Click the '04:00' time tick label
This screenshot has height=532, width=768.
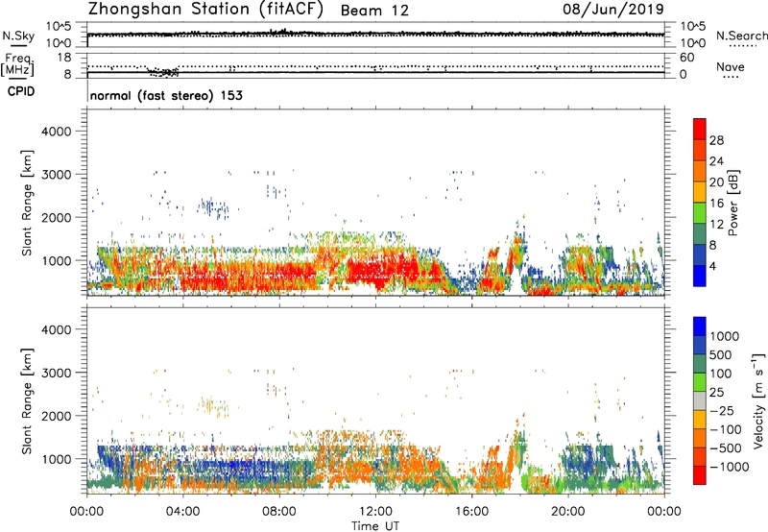click(x=182, y=512)
